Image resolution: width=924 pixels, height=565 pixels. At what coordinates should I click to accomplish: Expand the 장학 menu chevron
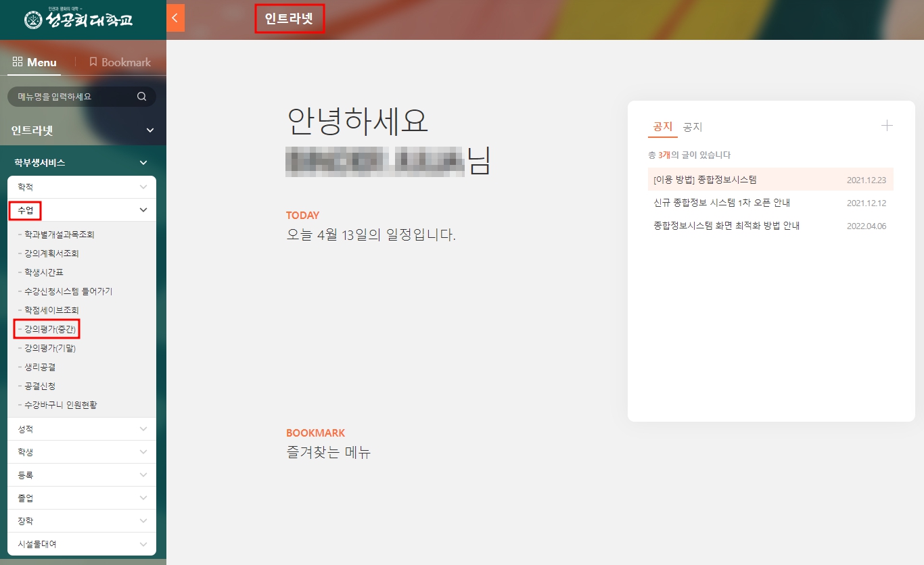pyautogui.click(x=143, y=521)
